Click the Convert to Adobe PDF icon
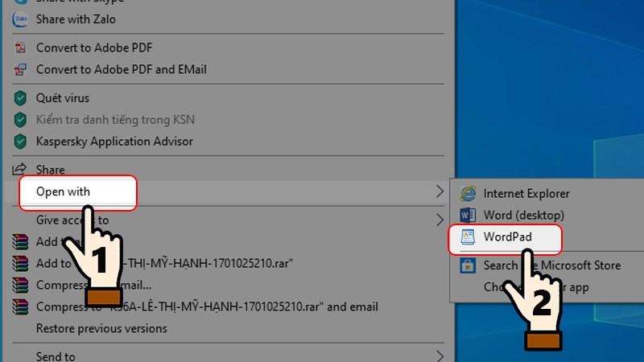This screenshot has width=644, height=362. click(21, 47)
